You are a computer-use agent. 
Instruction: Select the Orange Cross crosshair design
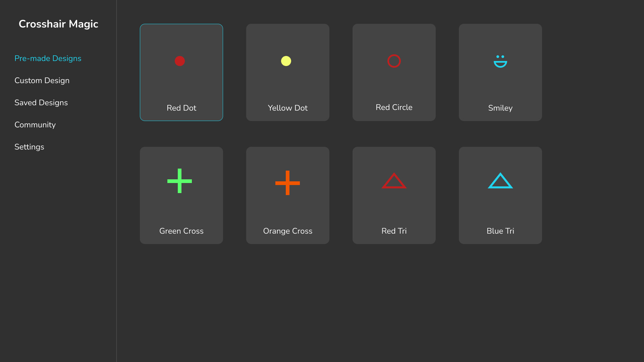tap(287, 195)
